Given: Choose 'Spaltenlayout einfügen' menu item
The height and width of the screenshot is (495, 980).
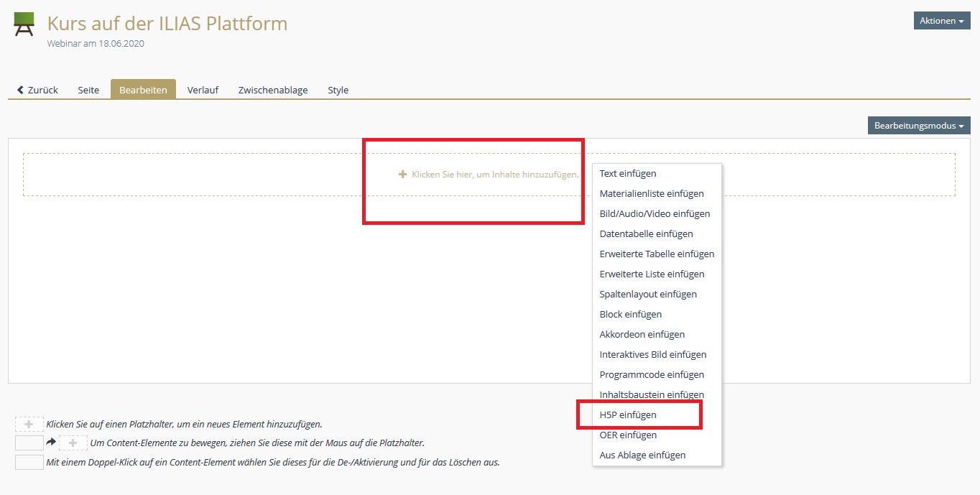Looking at the screenshot, I should 648,294.
